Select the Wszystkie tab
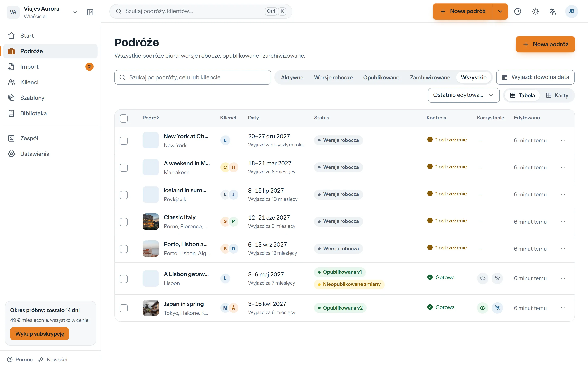This screenshot has height=368, width=588. pyautogui.click(x=473, y=77)
